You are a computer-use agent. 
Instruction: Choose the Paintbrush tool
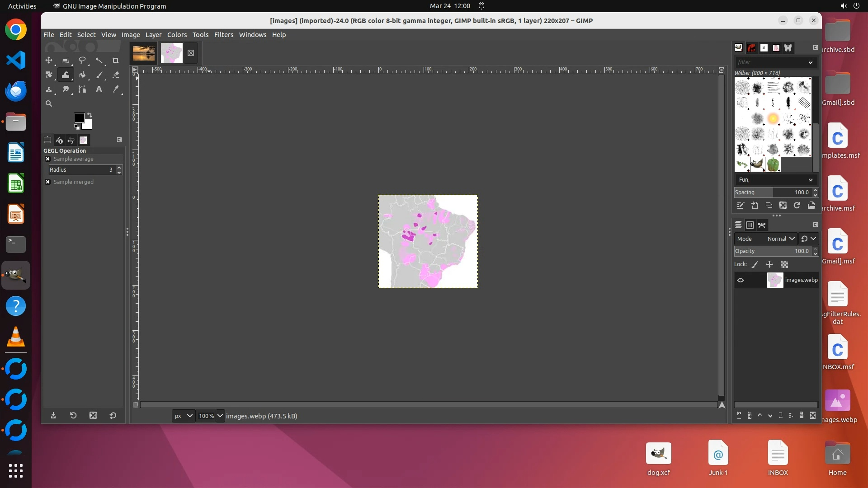click(x=99, y=75)
